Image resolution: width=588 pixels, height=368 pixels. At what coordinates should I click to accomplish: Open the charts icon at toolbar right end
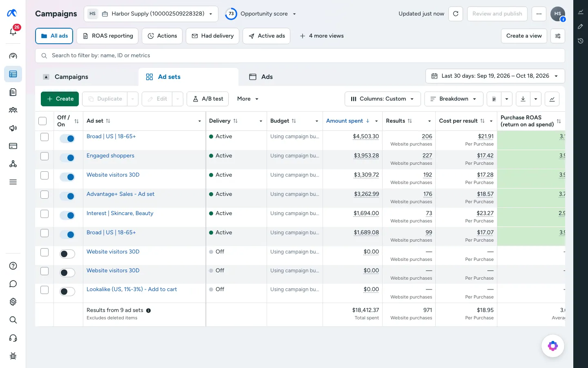552,99
